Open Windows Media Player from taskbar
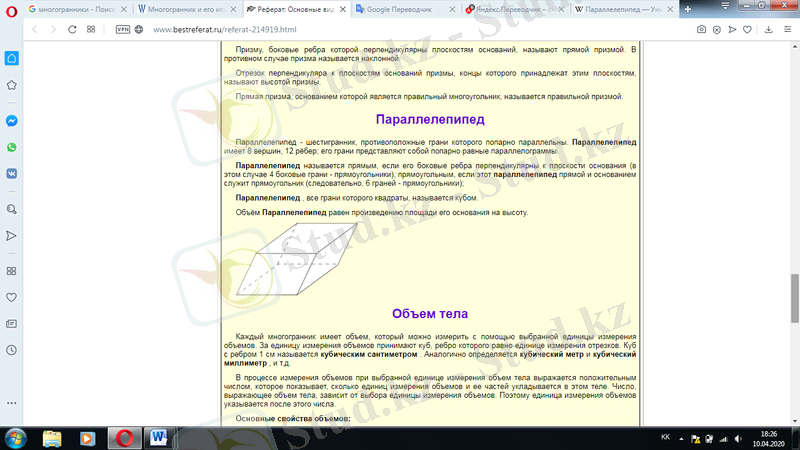800x450 pixels. tap(87, 438)
